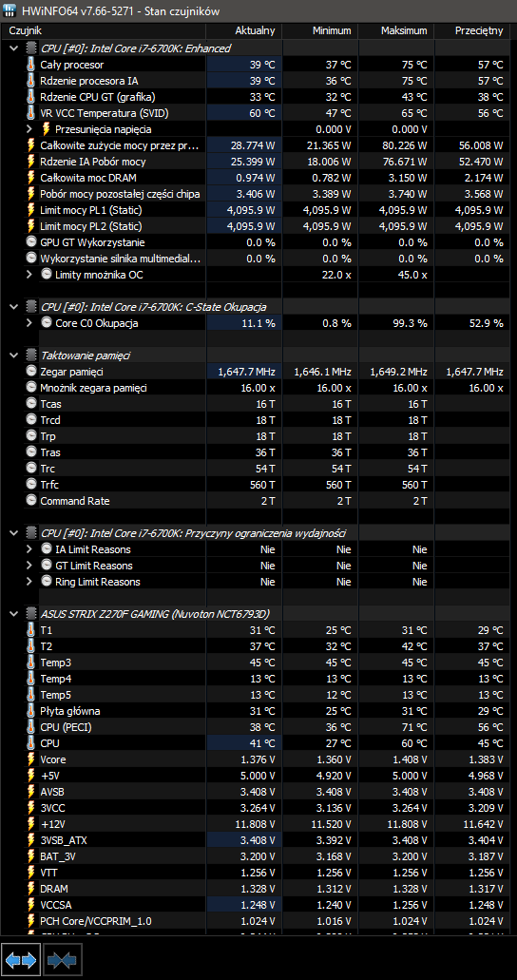The height and width of the screenshot is (980, 517).
Task: Expand Przesunięcia napięcia row
Action: point(29,129)
